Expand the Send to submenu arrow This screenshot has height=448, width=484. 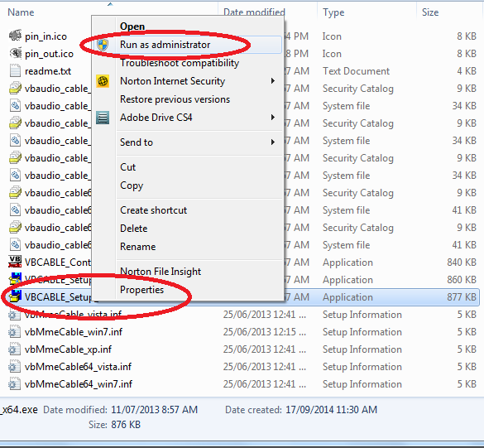pos(272,142)
